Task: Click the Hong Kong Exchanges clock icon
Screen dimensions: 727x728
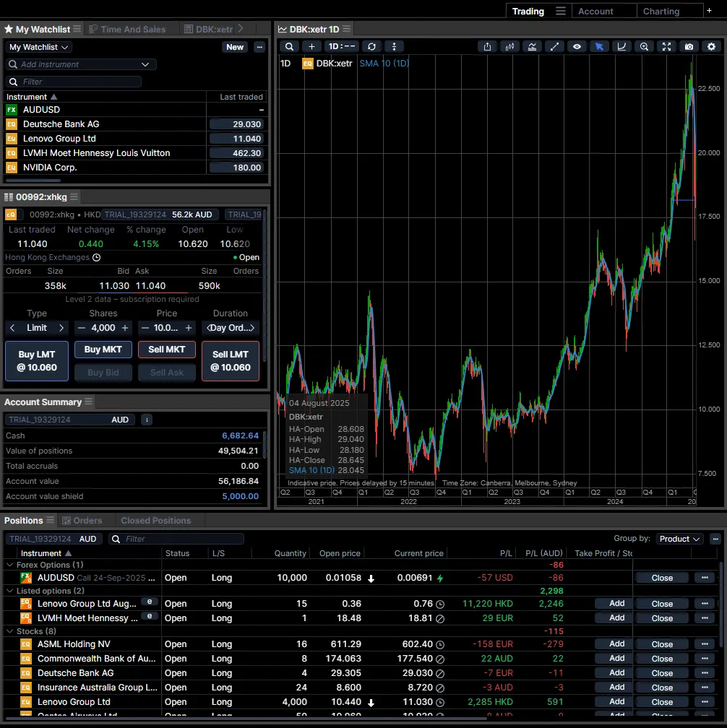Action: (97, 258)
